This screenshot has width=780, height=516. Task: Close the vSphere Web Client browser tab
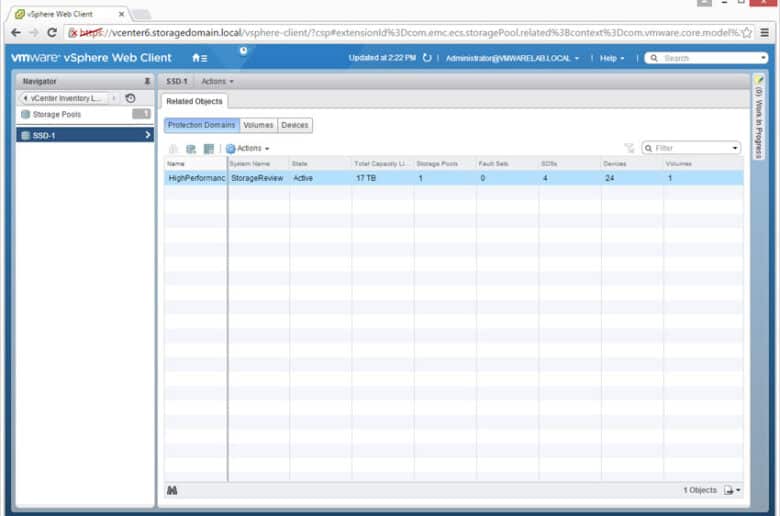121,14
